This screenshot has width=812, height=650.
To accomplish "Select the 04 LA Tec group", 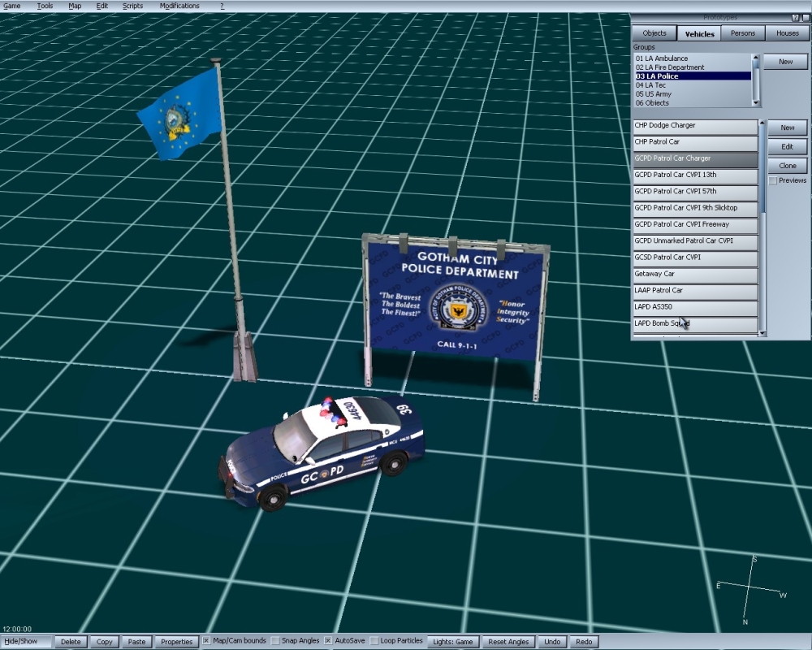I will (x=693, y=85).
